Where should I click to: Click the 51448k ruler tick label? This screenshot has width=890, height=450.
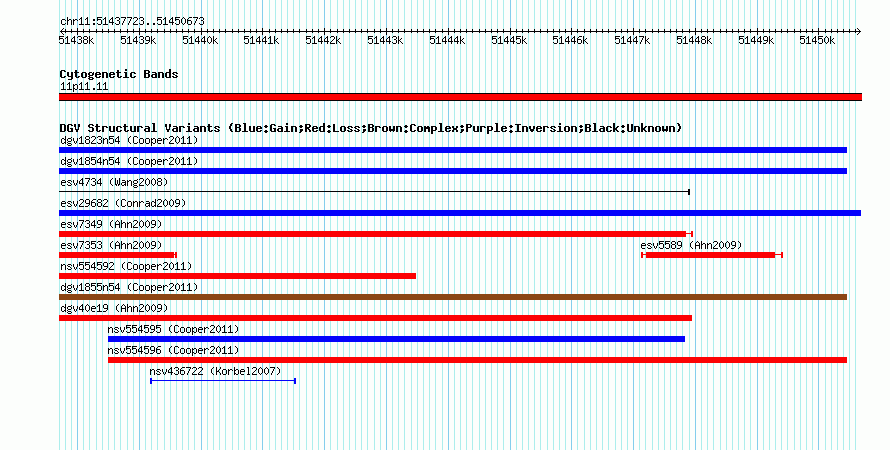694,40
